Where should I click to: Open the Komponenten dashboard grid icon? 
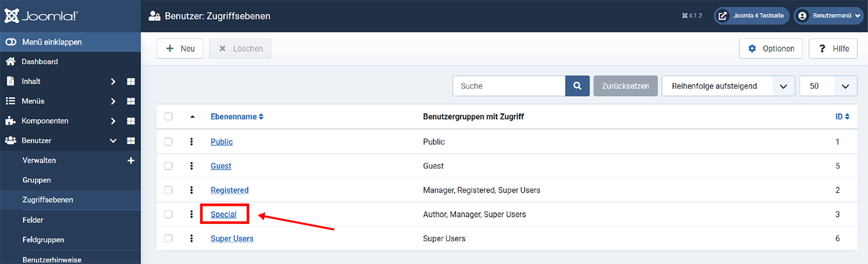[x=131, y=121]
